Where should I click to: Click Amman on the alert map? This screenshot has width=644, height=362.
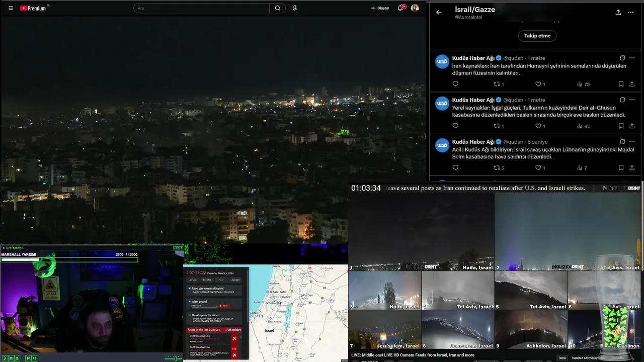(307, 295)
